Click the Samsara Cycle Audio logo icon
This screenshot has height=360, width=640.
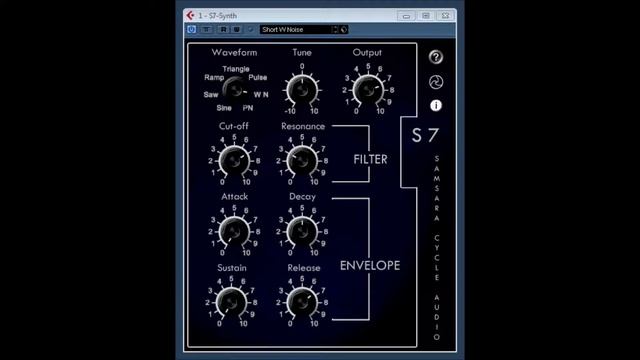(x=436, y=82)
